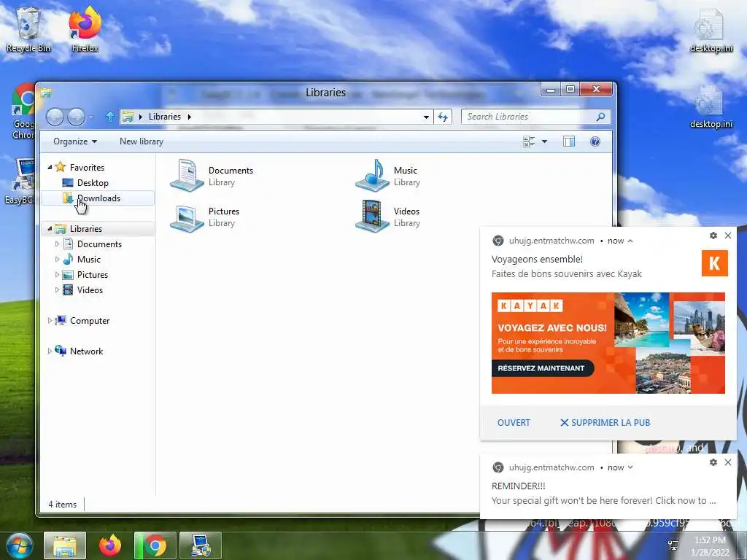Click RÉSERVEZ MAINTENANT in Kayak ad
Image resolution: width=747 pixels, height=560 pixels.
tap(543, 368)
